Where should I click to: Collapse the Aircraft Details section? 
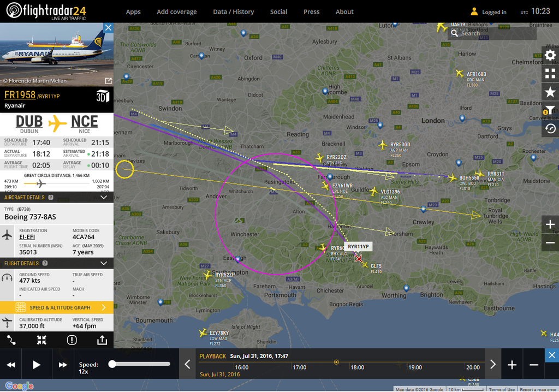[x=103, y=197]
